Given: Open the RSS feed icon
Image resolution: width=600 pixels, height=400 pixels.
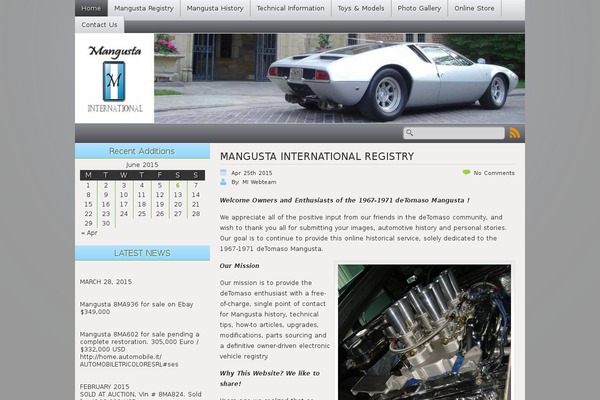Looking at the screenshot, I should pos(515,133).
